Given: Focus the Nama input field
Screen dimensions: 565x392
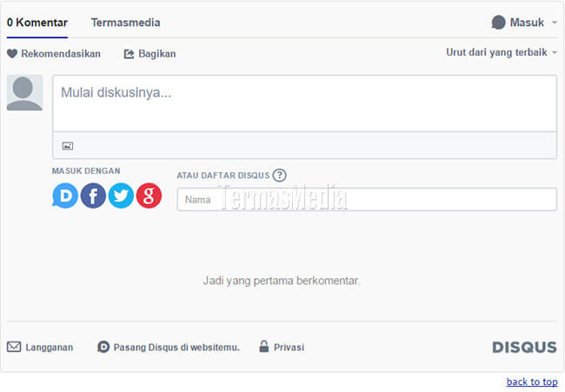Looking at the screenshot, I should coord(367,199).
